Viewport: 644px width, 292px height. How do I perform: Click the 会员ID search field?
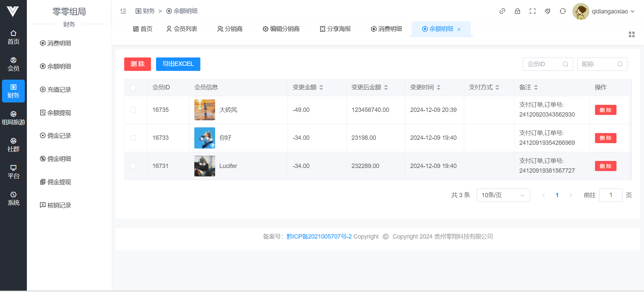[544, 64]
